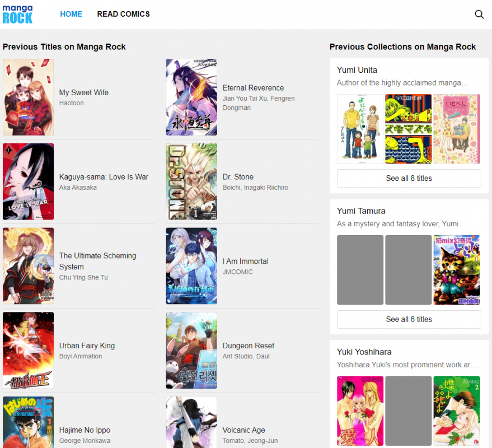Select the Haotoon author text

point(72,103)
